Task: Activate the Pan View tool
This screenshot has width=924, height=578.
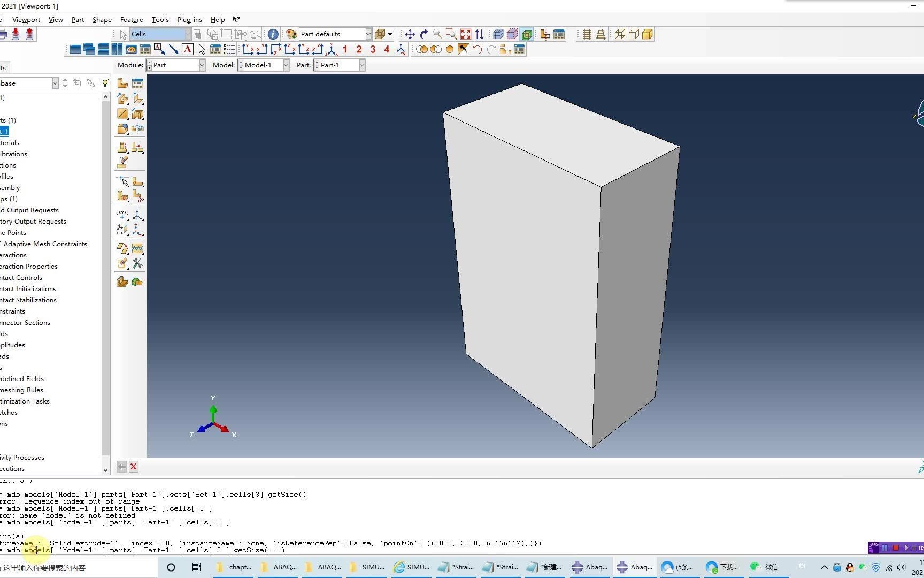Action: [410, 34]
